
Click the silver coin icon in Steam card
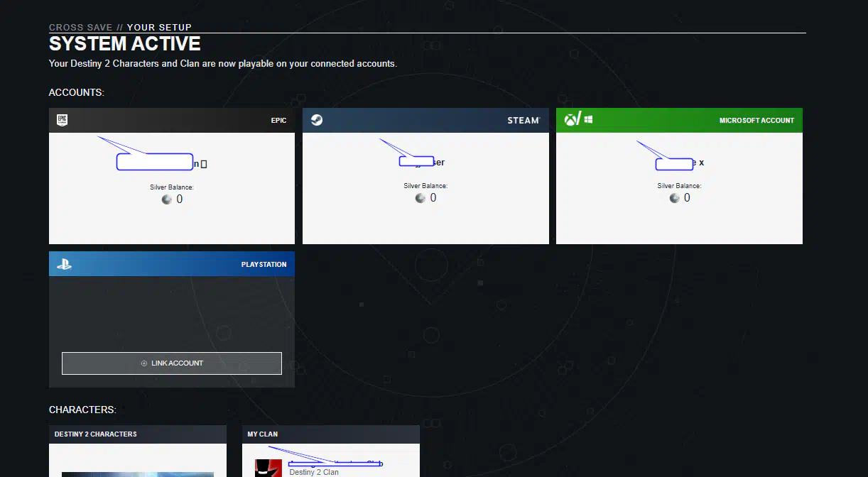coord(421,198)
